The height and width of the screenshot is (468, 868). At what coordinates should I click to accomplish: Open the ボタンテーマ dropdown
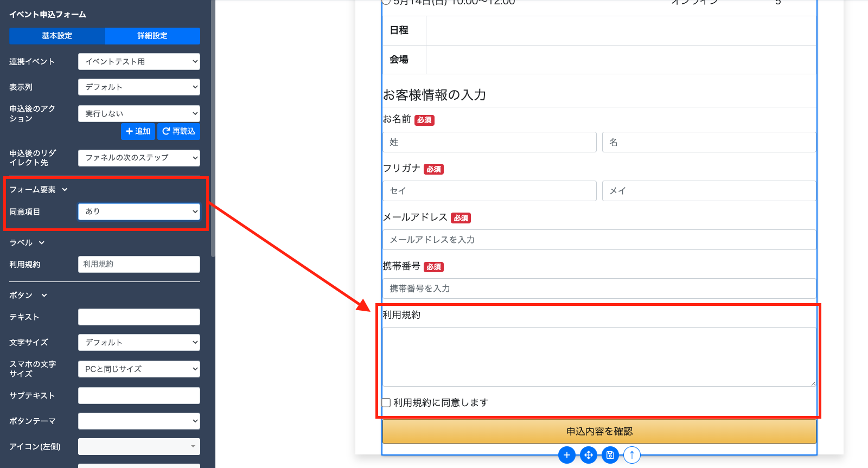click(x=139, y=421)
